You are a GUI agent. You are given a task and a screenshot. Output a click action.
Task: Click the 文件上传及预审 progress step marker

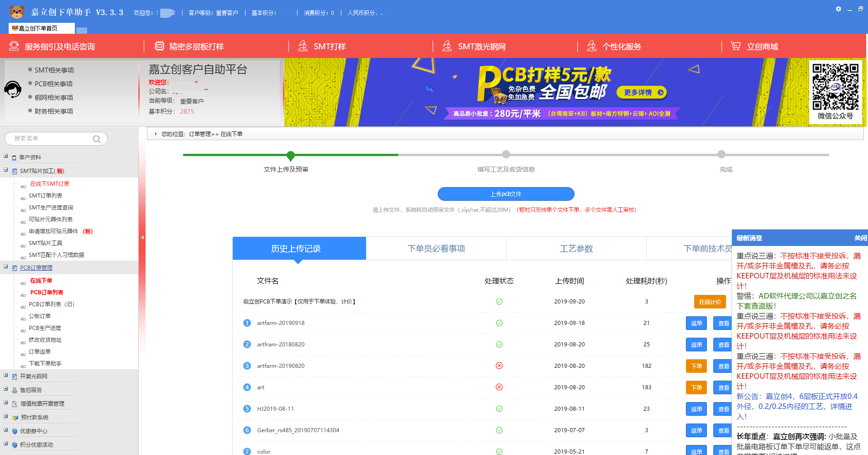pyautogui.click(x=291, y=156)
